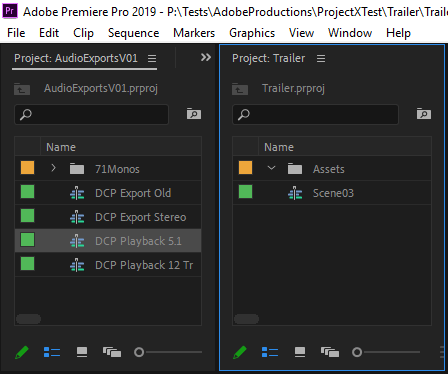448x374 pixels.
Task: Open the Sequence menu
Action: click(x=134, y=33)
